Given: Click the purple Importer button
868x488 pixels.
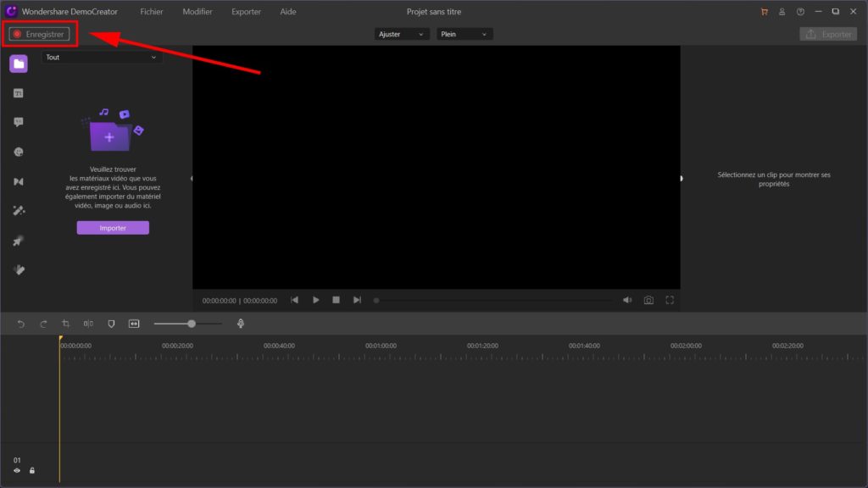Looking at the screenshot, I should pyautogui.click(x=113, y=228).
